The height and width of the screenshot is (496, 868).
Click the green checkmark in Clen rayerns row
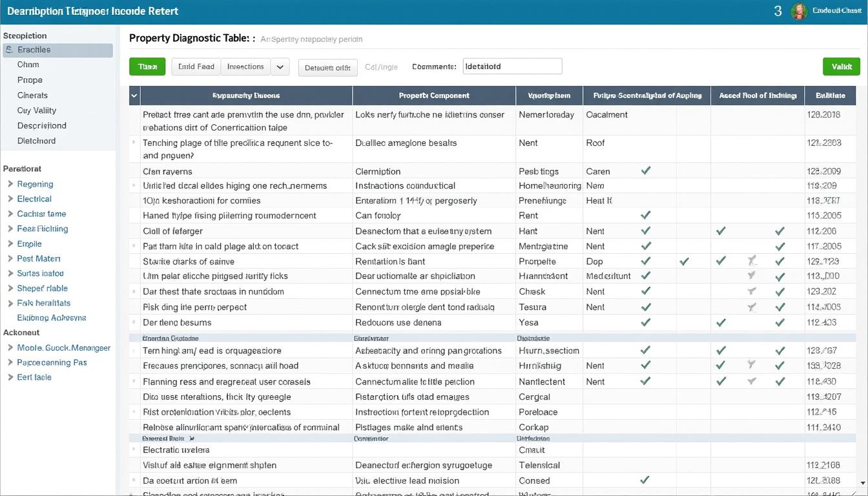(x=645, y=171)
